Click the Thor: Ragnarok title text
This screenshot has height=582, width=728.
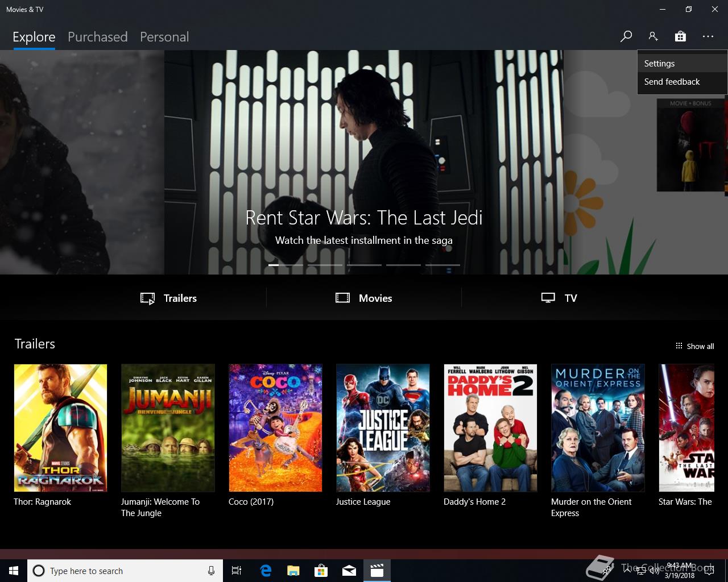43,502
